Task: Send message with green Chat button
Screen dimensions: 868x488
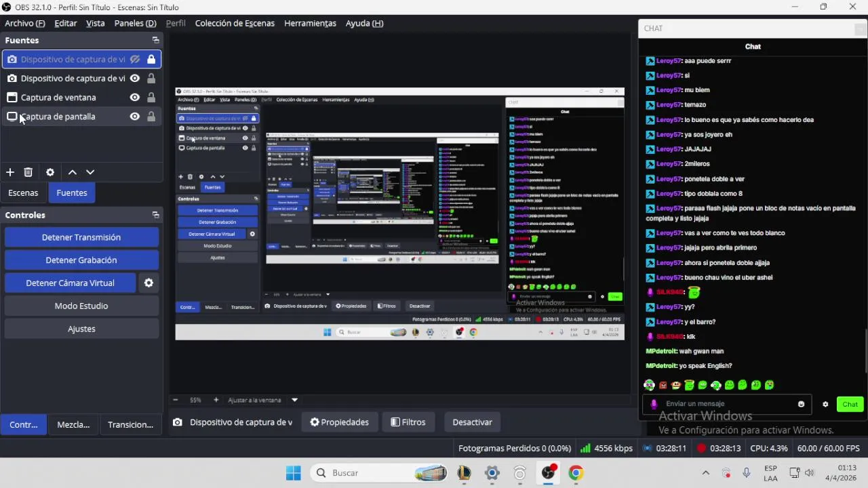Action: 850,404
